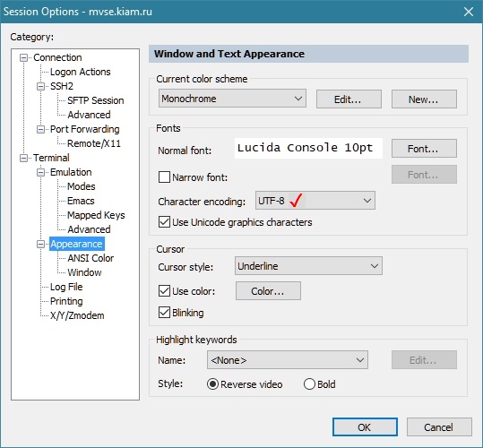Open the Character encoding dropdown

315,201
